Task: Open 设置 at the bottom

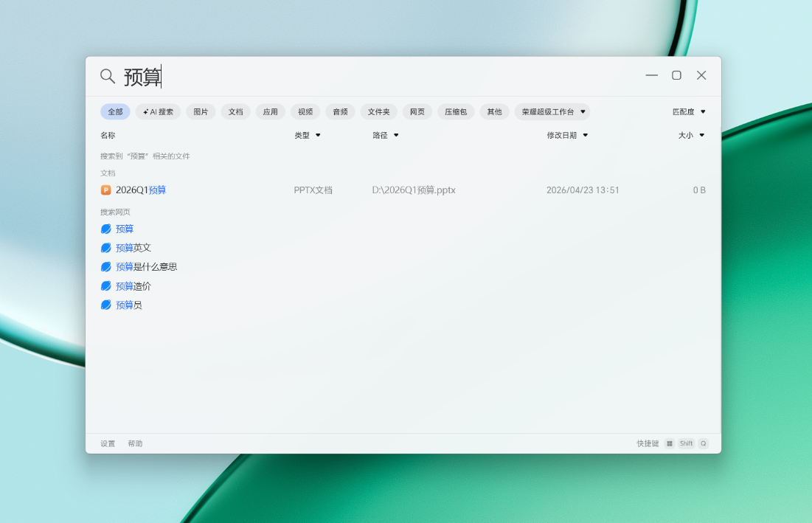Action: tap(108, 444)
